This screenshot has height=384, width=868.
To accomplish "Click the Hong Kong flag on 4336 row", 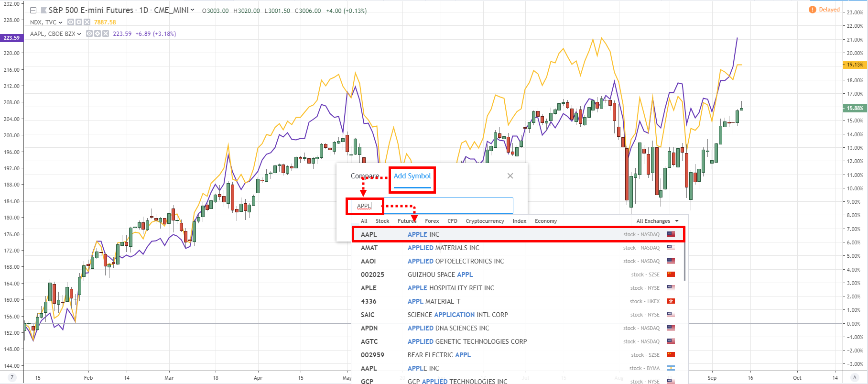I will pos(671,301).
